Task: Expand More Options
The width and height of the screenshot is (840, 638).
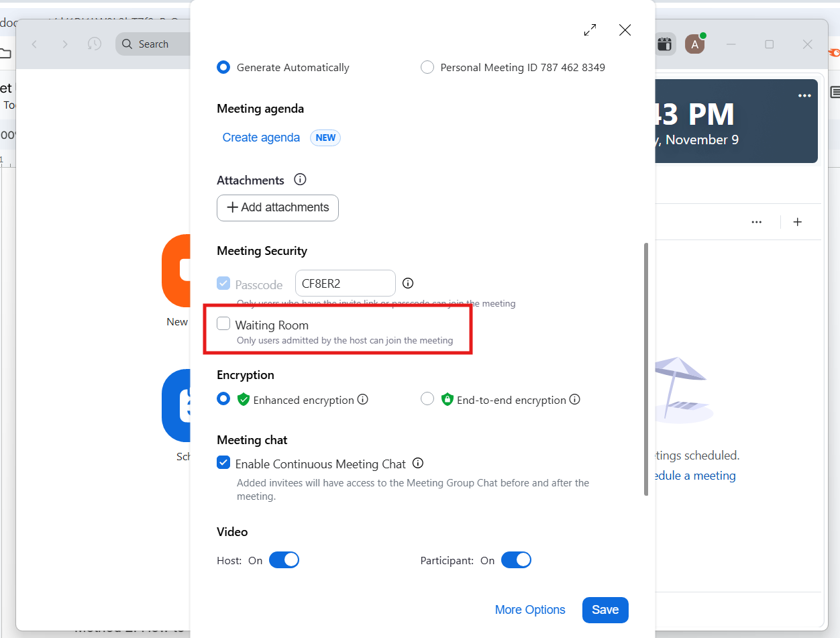Action: pyautogui.click(x=530, y=610)
